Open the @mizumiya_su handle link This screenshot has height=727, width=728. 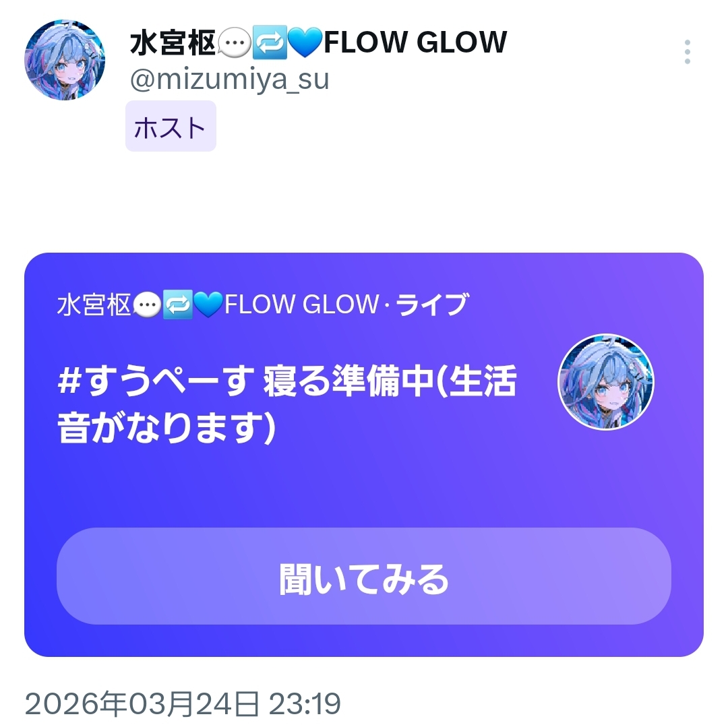(x=230, y=79)
